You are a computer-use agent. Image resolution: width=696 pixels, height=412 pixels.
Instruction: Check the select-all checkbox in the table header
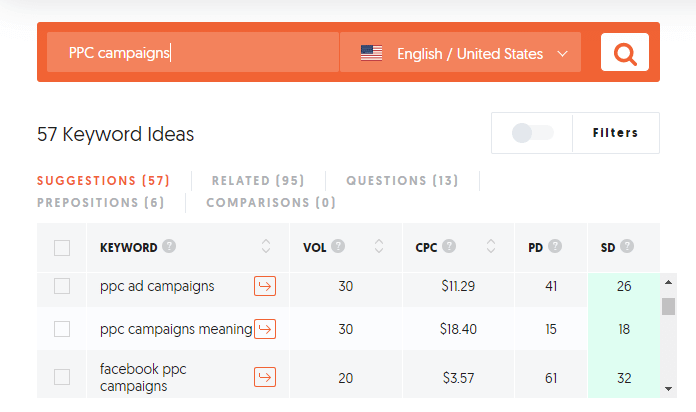click(62, 248)
